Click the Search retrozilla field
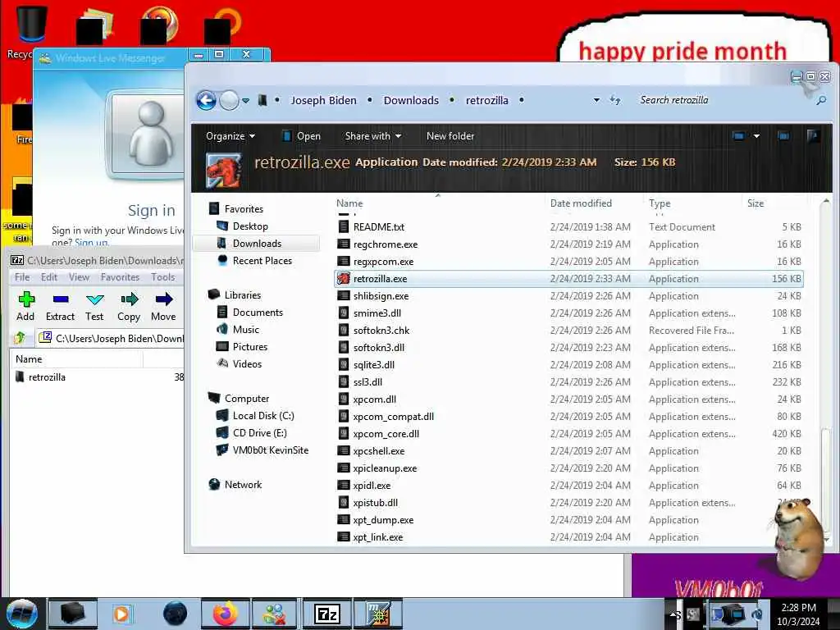 [724, 100]
